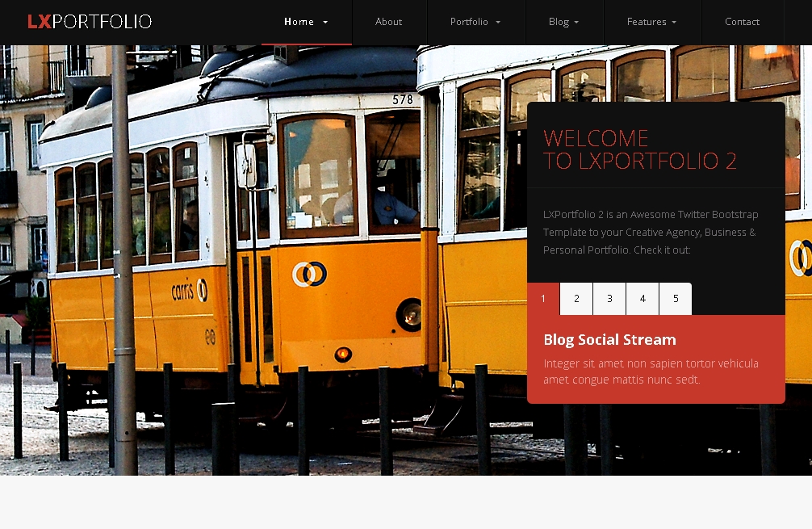Navigate to the Contact page
The width and height of the screenshot is (812, 529).
click(742, 22)
